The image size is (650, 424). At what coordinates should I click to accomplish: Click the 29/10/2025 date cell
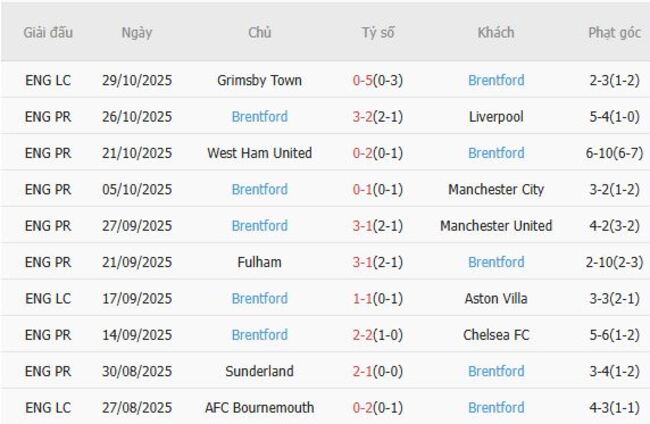pos(137,80)
